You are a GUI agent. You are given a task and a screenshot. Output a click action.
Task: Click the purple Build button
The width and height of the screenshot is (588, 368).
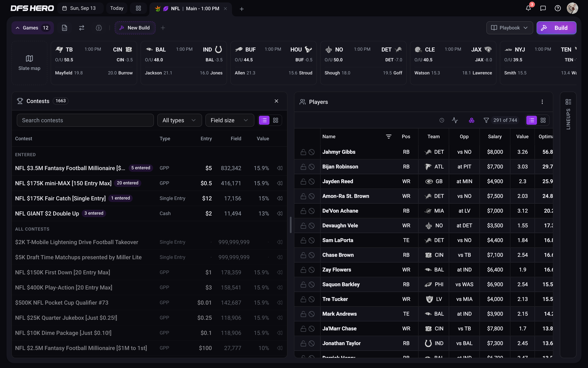556,28
